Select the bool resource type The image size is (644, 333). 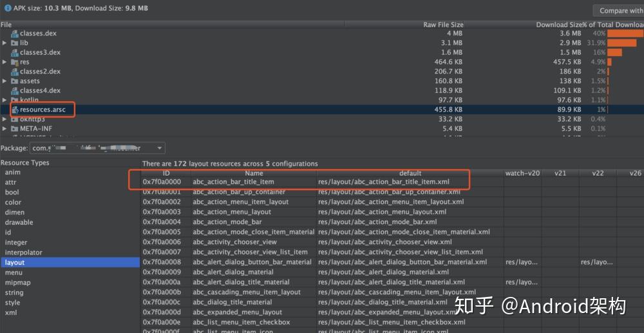coord(12,192)
